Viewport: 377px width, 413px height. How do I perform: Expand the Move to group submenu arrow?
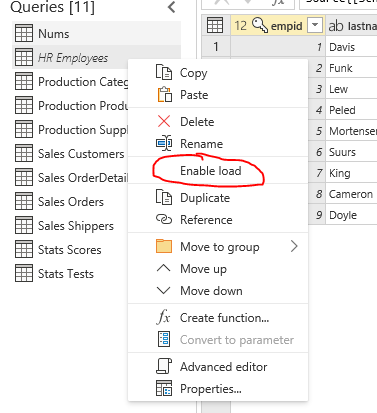[294, 247]
